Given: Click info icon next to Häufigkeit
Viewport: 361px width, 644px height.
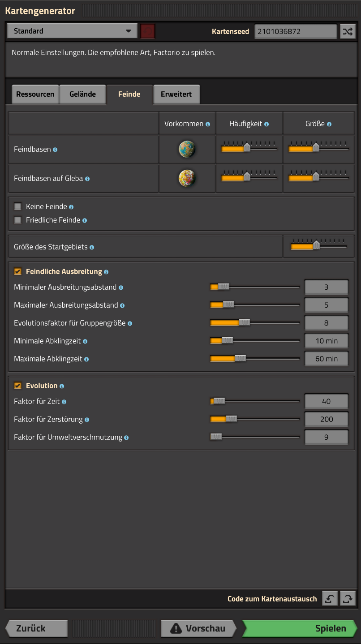Looking at the screenshot, I should [266, 124].
